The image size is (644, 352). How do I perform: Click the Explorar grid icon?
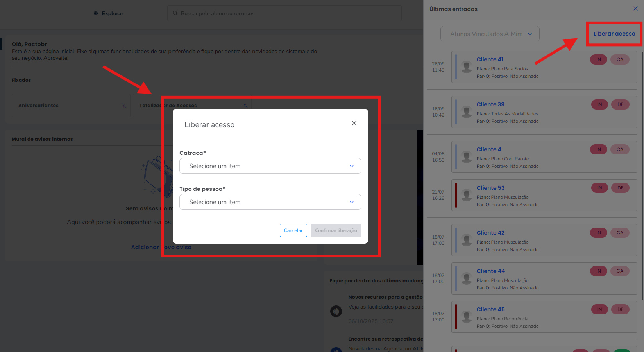pos(96,13)
